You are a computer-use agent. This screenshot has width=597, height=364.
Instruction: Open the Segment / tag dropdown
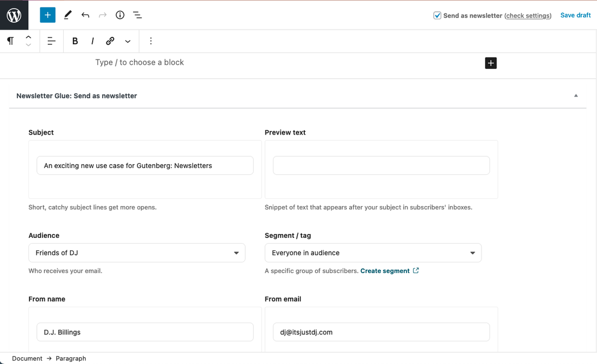[373, 253]
